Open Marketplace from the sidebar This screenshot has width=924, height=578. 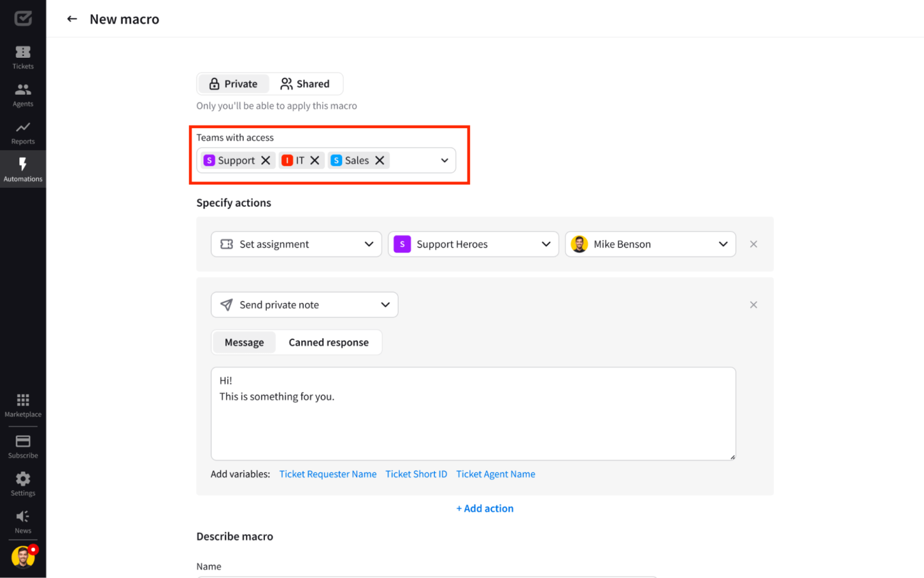coord(23,405)
